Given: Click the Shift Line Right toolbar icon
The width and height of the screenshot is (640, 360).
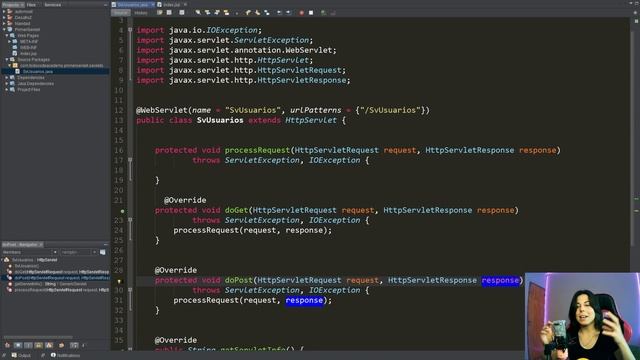Looking at the screenshot, I should click(x=288, y=13).
